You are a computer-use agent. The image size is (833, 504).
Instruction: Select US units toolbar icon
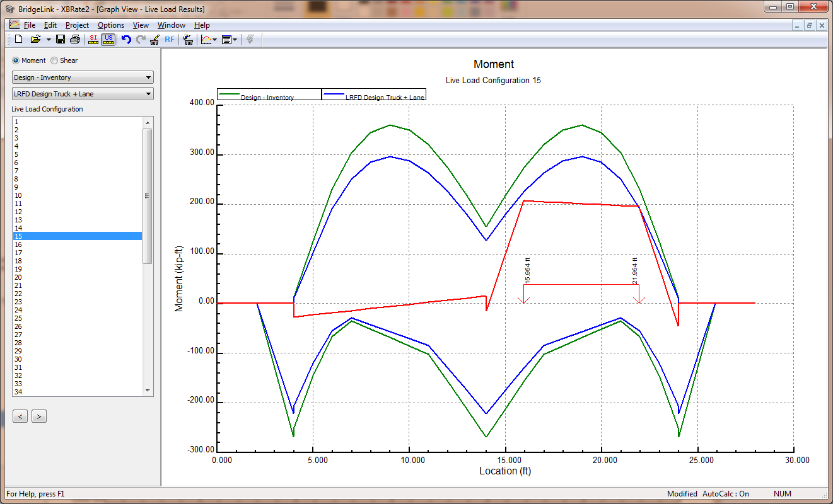pyautogui.click(x=108, y=40)
